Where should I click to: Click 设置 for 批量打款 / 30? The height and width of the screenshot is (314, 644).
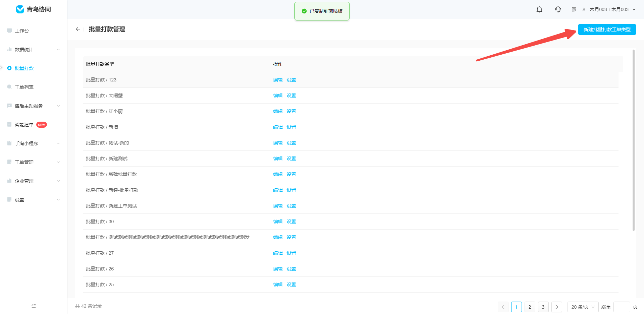point(291,222)
